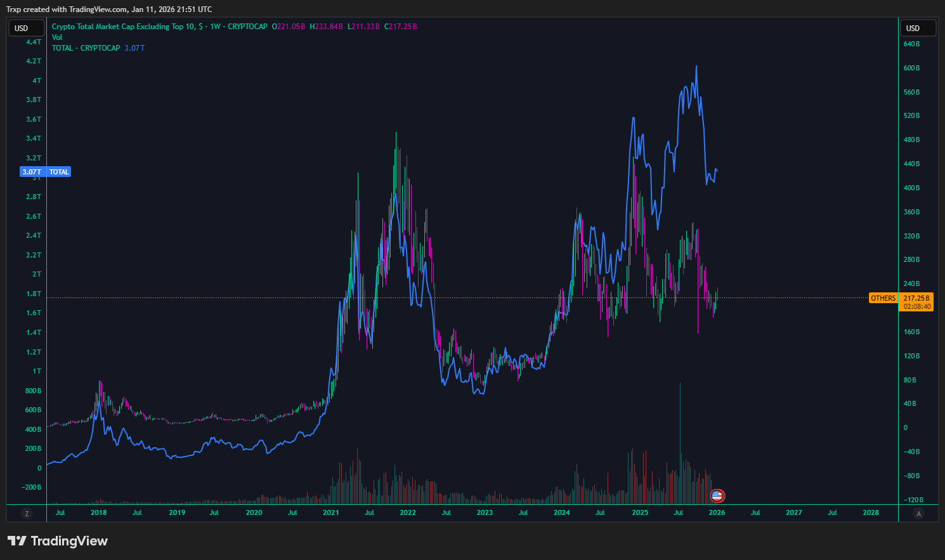This screenshot has width=945, height=560.
Task: Open the USD currency selector on left scale
Action: pyautogui.click(x=26, y=28)
